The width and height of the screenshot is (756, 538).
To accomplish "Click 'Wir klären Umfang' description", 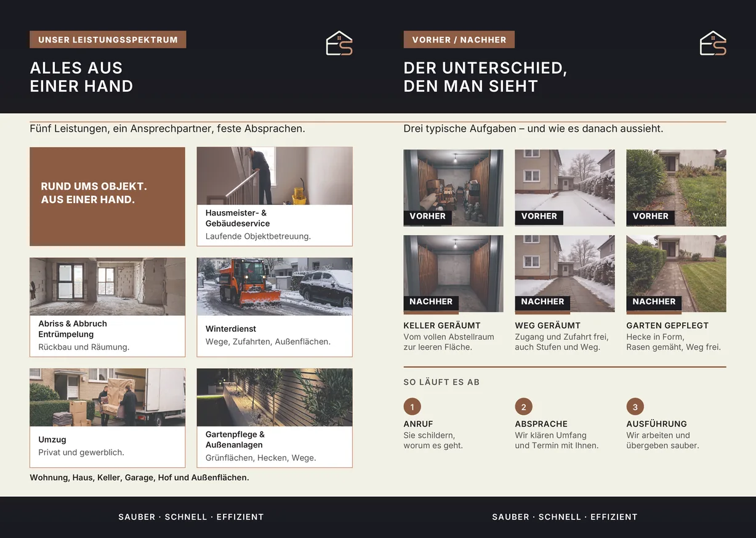I will [x=557, y=440].
